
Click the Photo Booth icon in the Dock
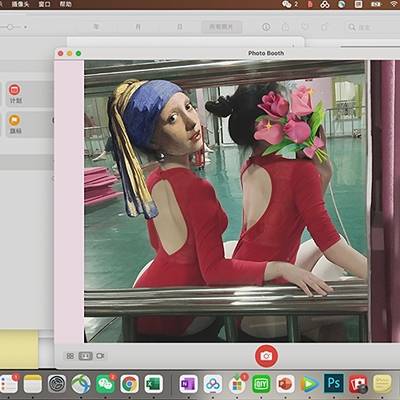click(358, 384)
